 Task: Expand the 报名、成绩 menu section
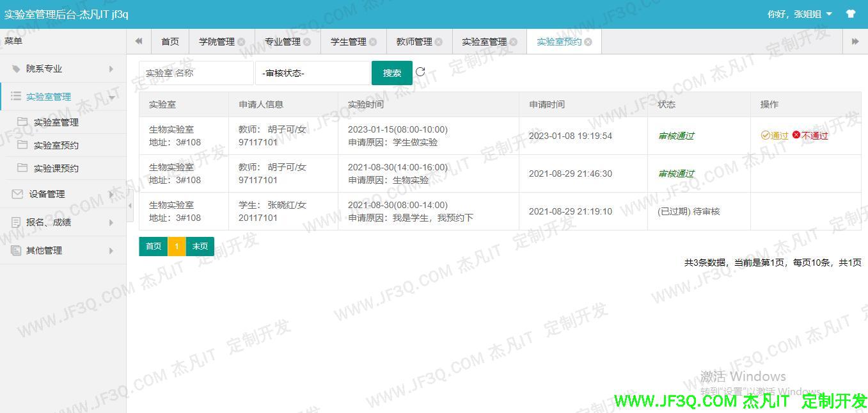tap(63, 222)
